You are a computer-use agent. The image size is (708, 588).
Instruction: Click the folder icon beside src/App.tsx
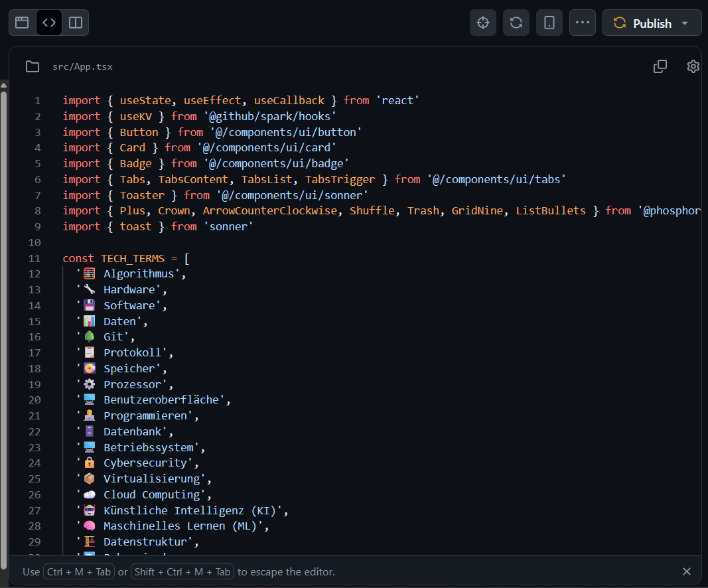[33, 66]
